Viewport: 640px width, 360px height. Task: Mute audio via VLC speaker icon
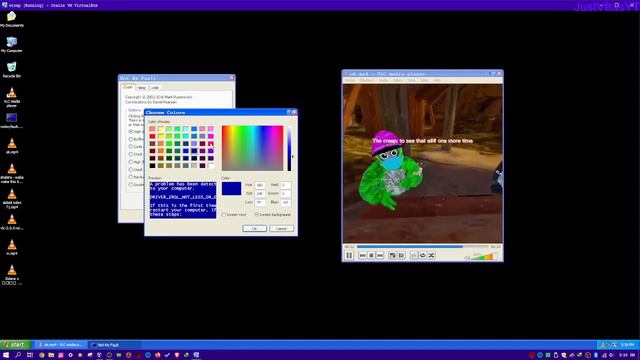[467, 257]
